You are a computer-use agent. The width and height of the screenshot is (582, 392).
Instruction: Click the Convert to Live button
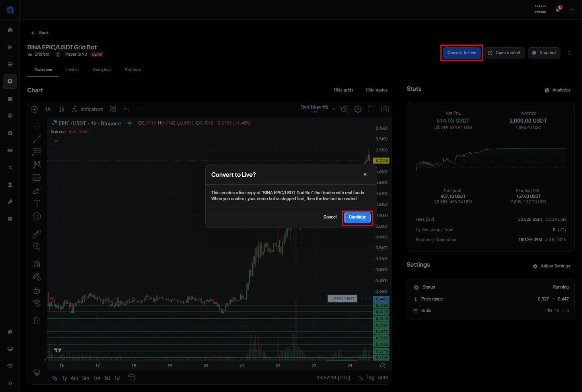461,53
